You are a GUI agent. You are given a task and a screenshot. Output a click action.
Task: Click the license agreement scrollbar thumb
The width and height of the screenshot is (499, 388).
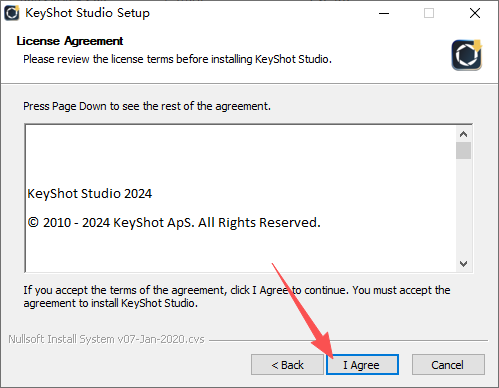[x=463, y=151]
